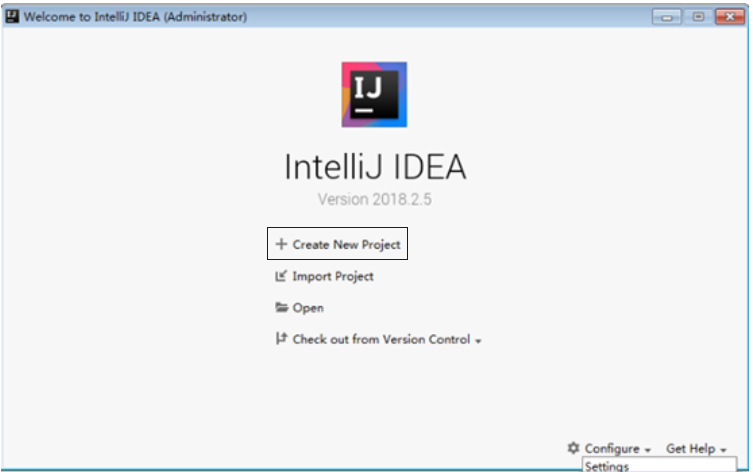Choose the Import Project text link
Image resolution: width=753 pixels, height=472 pixels.
click(333, 276)
